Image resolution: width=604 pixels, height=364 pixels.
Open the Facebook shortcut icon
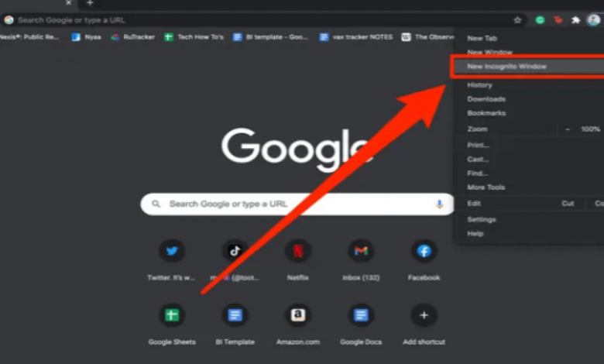click(424, 251)
